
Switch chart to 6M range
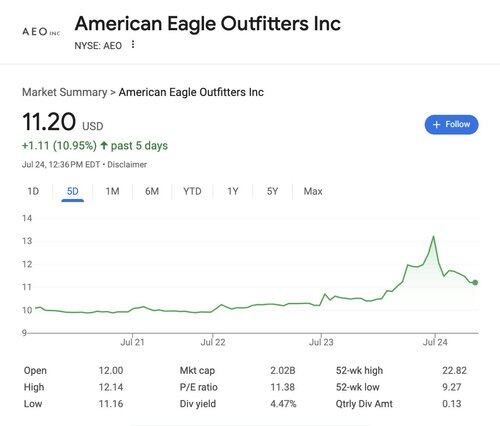pyautogui.click(x=152, y=191)
